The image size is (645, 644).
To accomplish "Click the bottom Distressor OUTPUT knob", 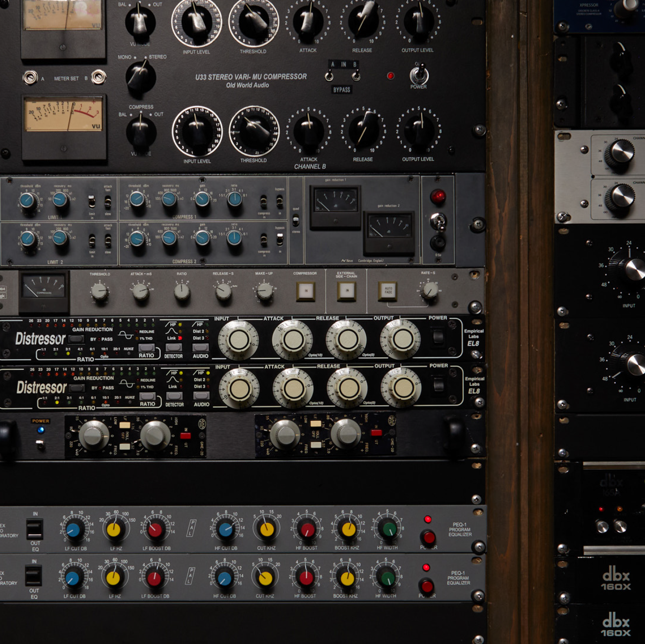I will click(x=401, y=388).
